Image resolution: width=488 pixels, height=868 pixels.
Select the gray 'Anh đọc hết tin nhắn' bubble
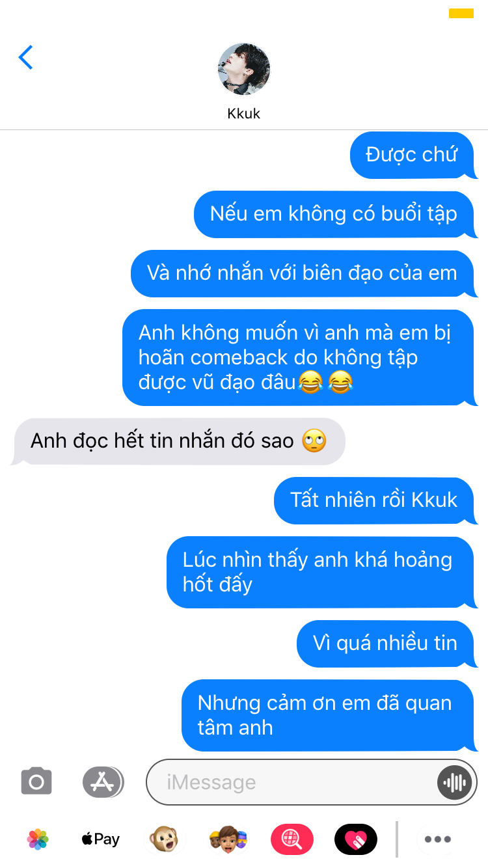coord(178,442)
